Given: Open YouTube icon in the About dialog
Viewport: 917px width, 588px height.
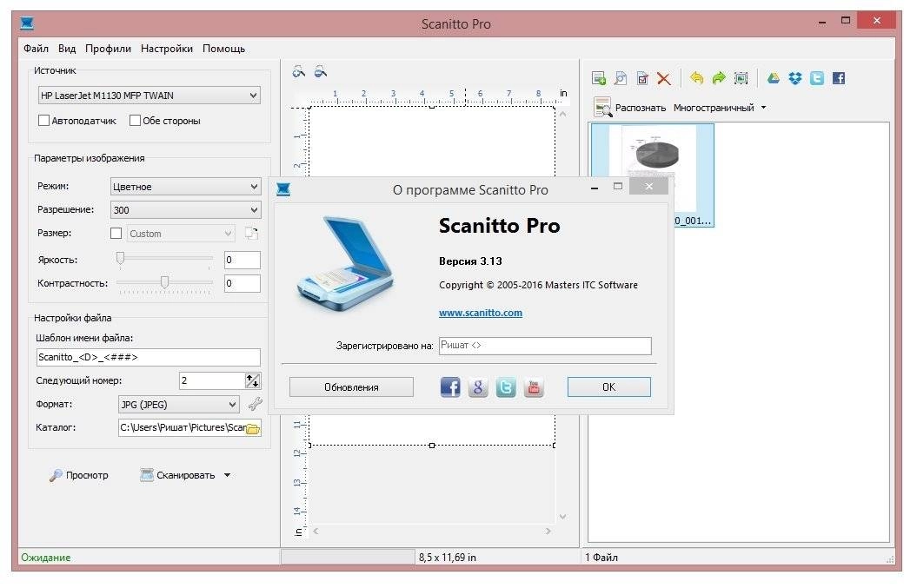Looking at the screenshot, I should (534, 387).
